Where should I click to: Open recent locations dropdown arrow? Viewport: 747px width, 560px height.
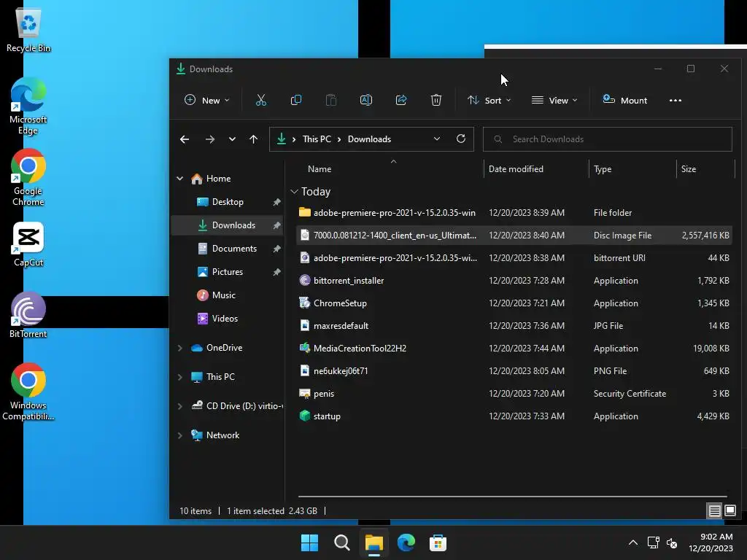pyautogui.click(x=232, y=139)
